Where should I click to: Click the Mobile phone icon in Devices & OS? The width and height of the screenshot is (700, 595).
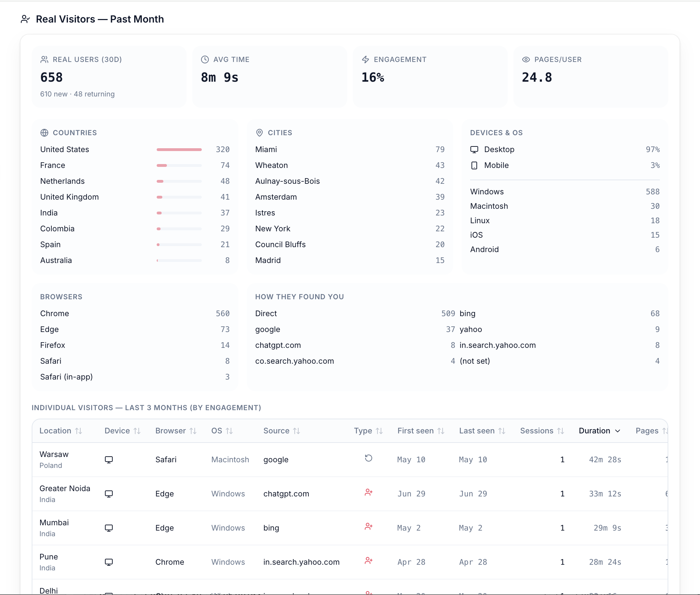point(474,165)
